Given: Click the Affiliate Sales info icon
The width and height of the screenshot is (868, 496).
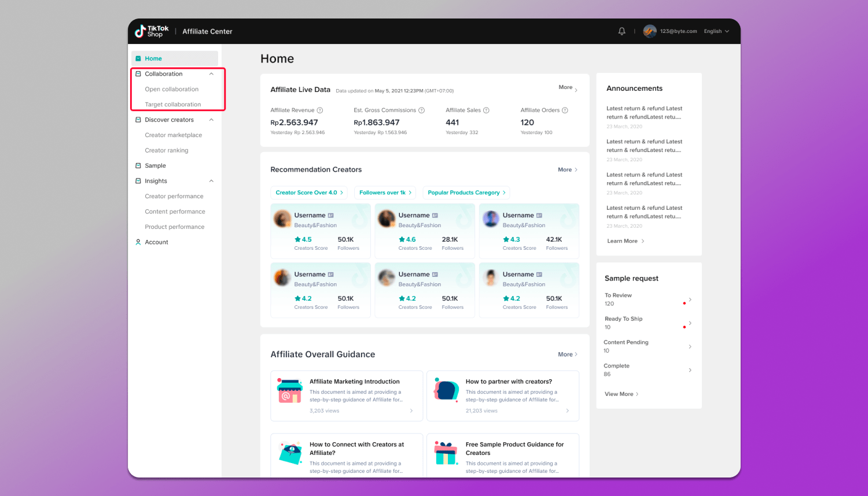Looking at the screenshot, I should 486,110.
